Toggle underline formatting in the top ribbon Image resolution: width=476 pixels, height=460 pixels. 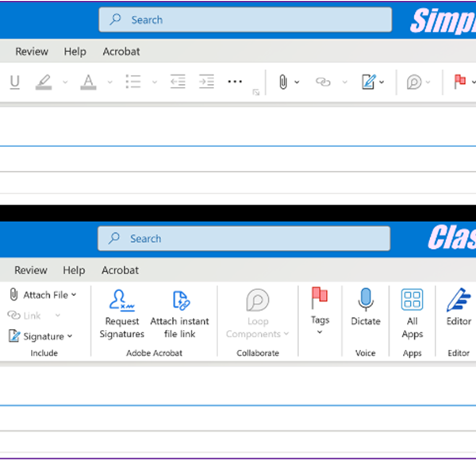click(x=14, y=82)
